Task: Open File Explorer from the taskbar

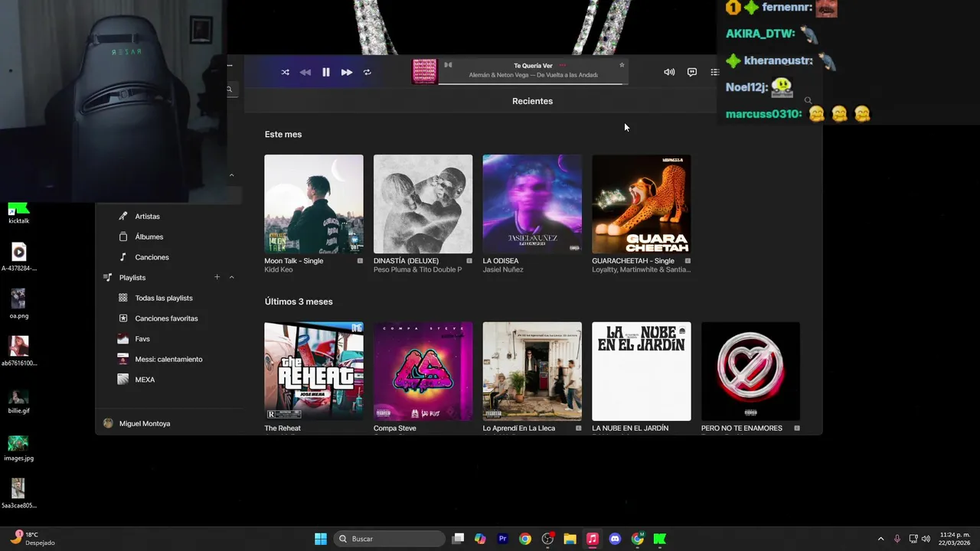Action: pos(570,539)
